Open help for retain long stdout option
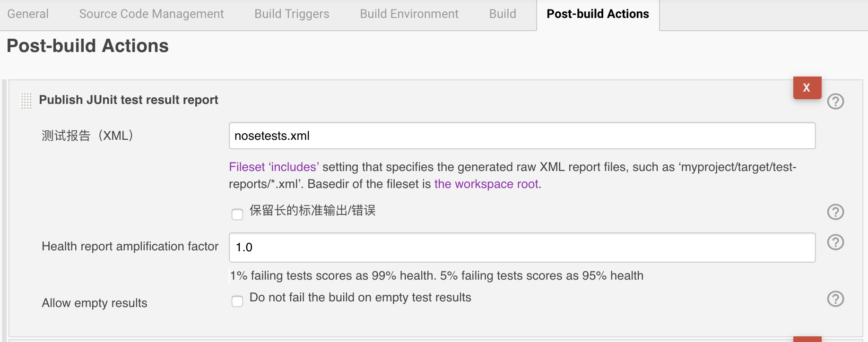 pos(835,212)
